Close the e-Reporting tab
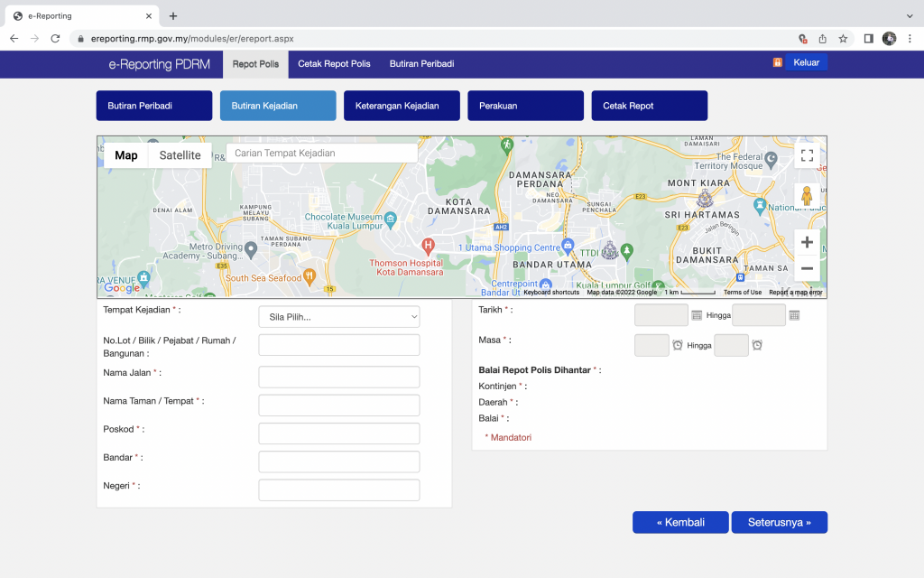 click(x=149, y=16)
